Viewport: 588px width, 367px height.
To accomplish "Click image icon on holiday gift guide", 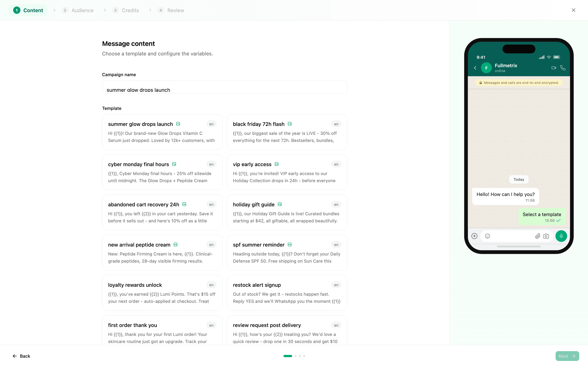I will pos(280,204).
